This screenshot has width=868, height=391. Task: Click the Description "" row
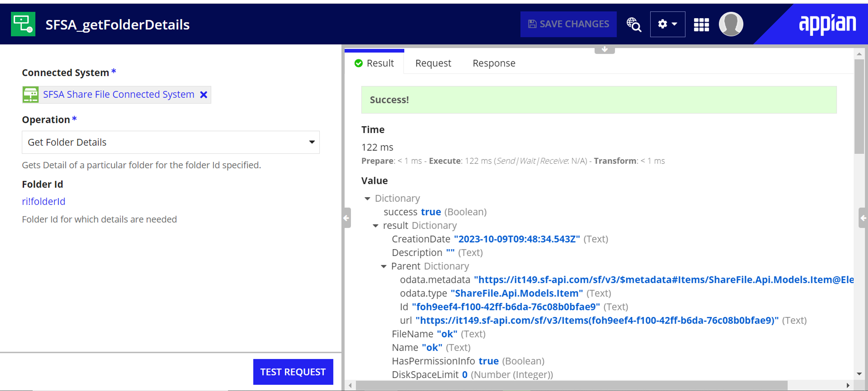click(437, 253)
